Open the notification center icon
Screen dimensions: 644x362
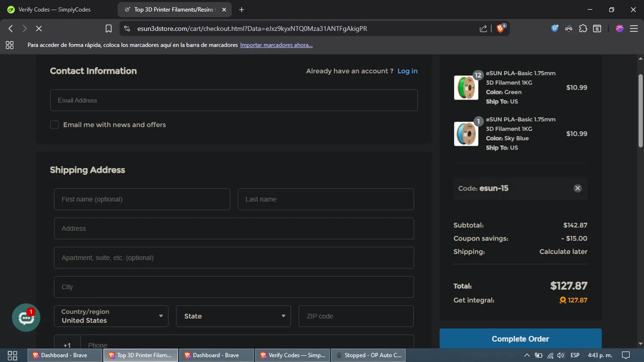[x=626, y=355]
